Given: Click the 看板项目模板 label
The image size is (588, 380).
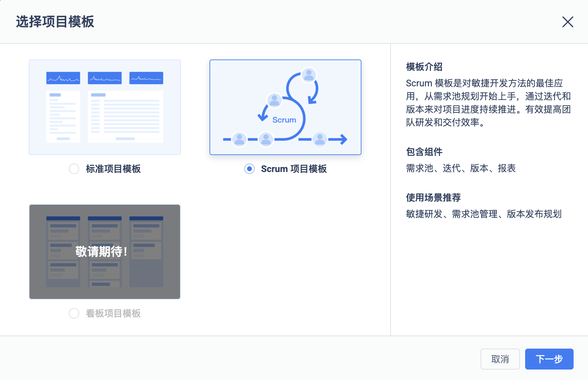Looking at the screenshot, I should click(113, 313).
